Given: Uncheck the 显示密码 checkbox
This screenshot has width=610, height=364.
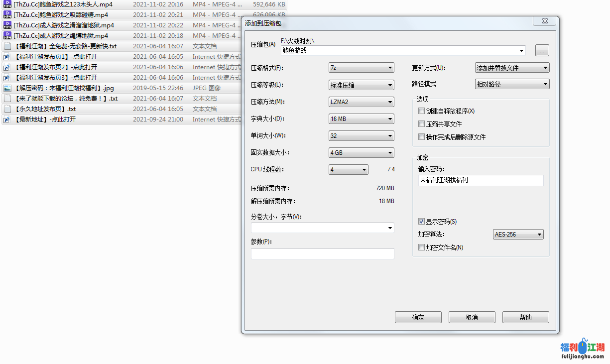Looking at the screenshot, I should [422, 222].
